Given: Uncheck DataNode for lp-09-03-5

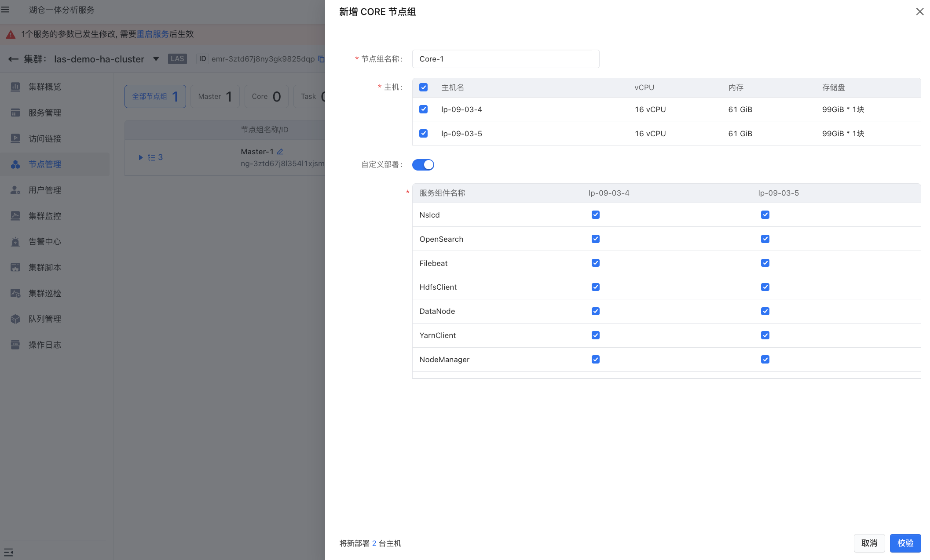Looking at the screenshot, I should (x=765, y=311).
